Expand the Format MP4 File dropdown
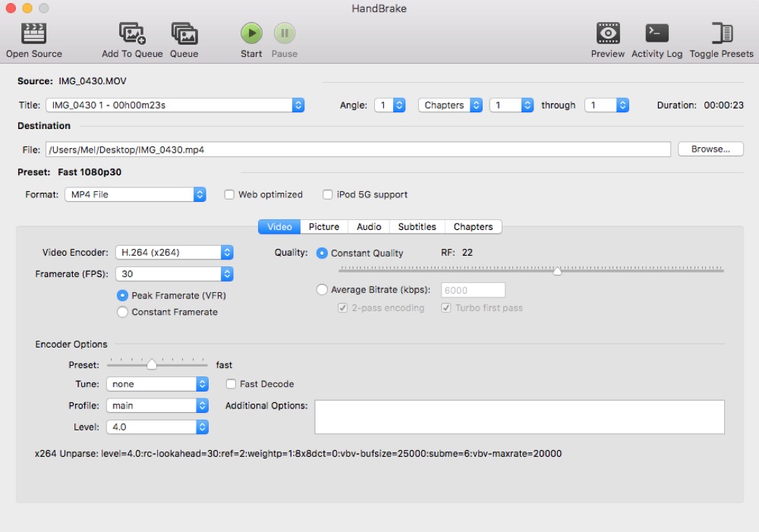This screenshot has height=532, width=759. coord(135,195)
